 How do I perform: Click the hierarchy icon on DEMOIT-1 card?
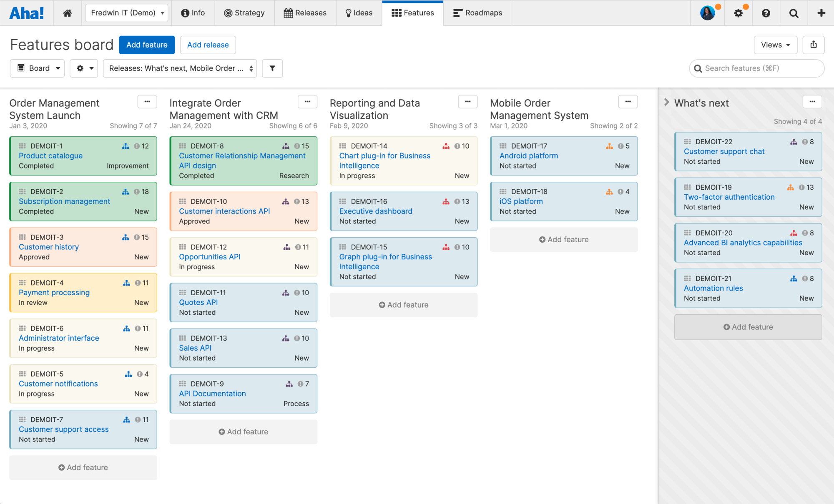(126, 146)
